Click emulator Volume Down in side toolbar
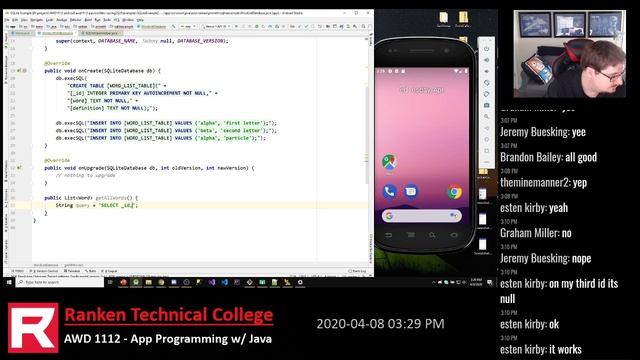 pos(487,71)
